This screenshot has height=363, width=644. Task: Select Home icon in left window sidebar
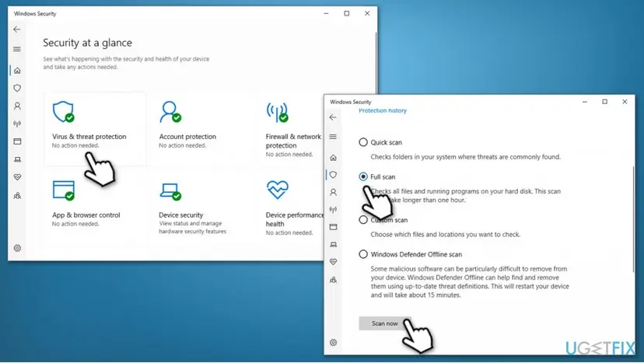17,71
